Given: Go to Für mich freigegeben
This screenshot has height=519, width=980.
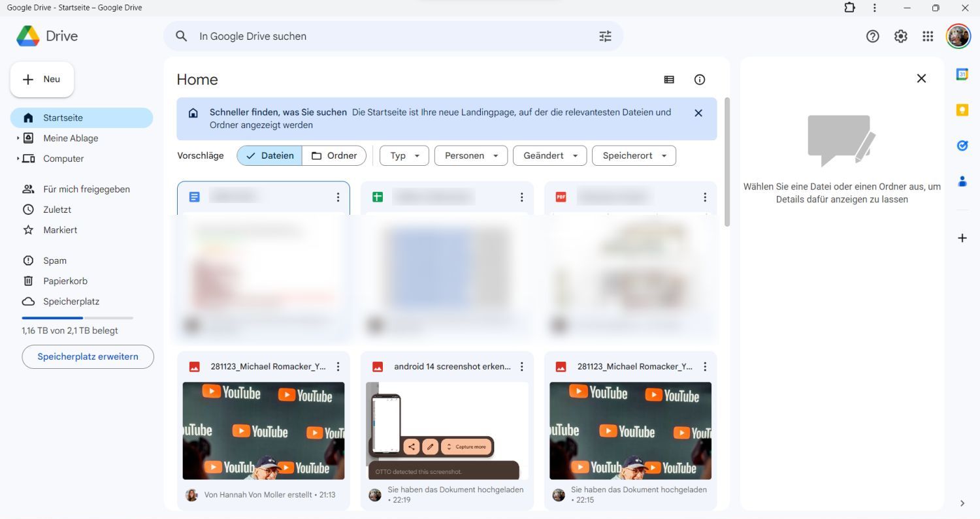Looking at the screenshot, I should coord(86,189).
